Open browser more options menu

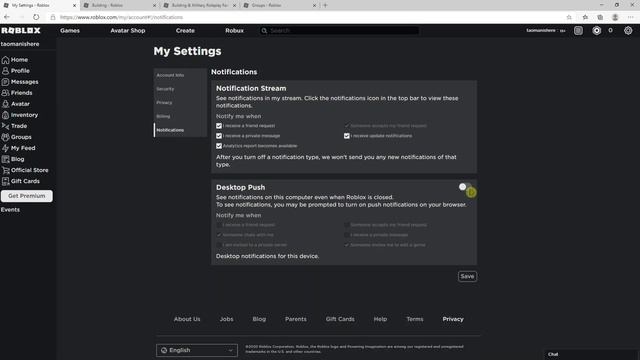pyautogui.click(x=631, y=17)
